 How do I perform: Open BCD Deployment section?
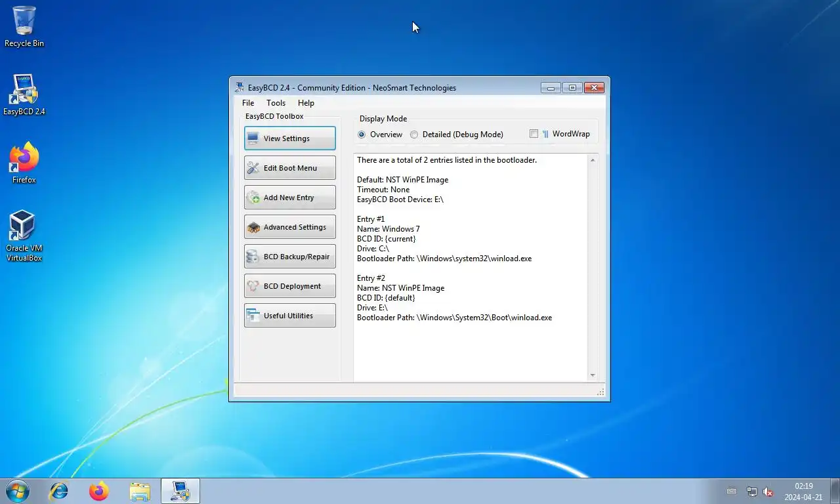[x=289, y=286]
